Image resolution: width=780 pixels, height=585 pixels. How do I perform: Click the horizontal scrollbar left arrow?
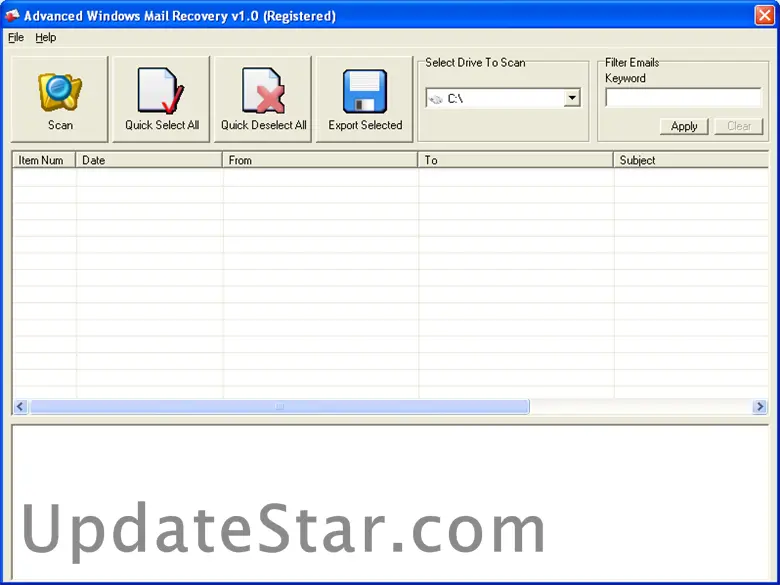point(20,406)
